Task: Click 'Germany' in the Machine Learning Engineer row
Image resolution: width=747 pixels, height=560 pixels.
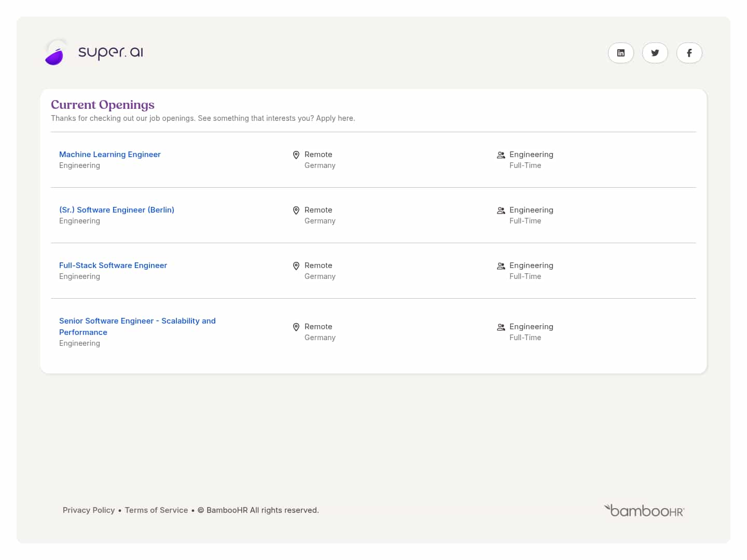Action: pyautogui.click(x=320, y=165)
